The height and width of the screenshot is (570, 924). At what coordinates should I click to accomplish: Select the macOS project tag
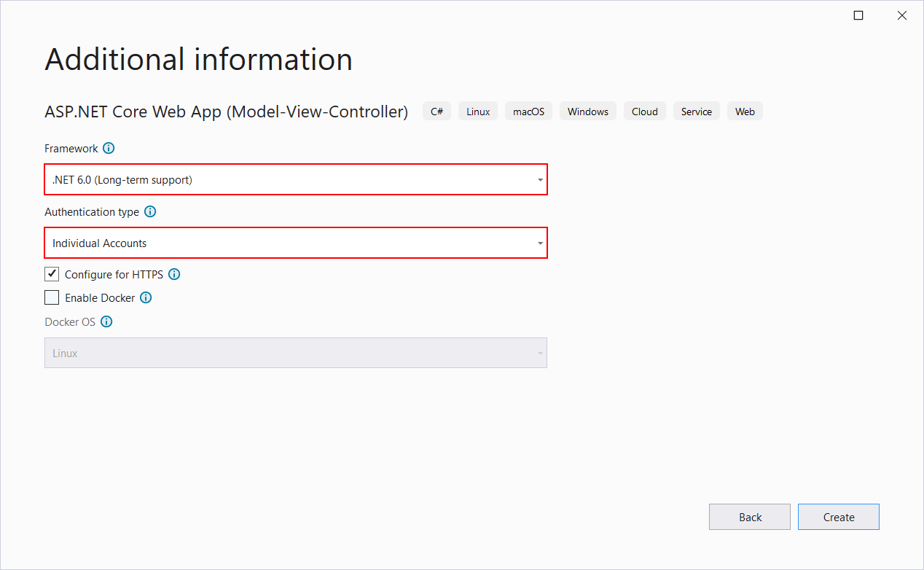point(528,111)
